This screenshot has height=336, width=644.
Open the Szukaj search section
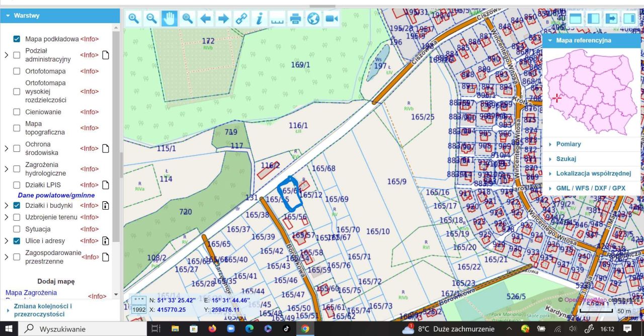click(566, 159)
